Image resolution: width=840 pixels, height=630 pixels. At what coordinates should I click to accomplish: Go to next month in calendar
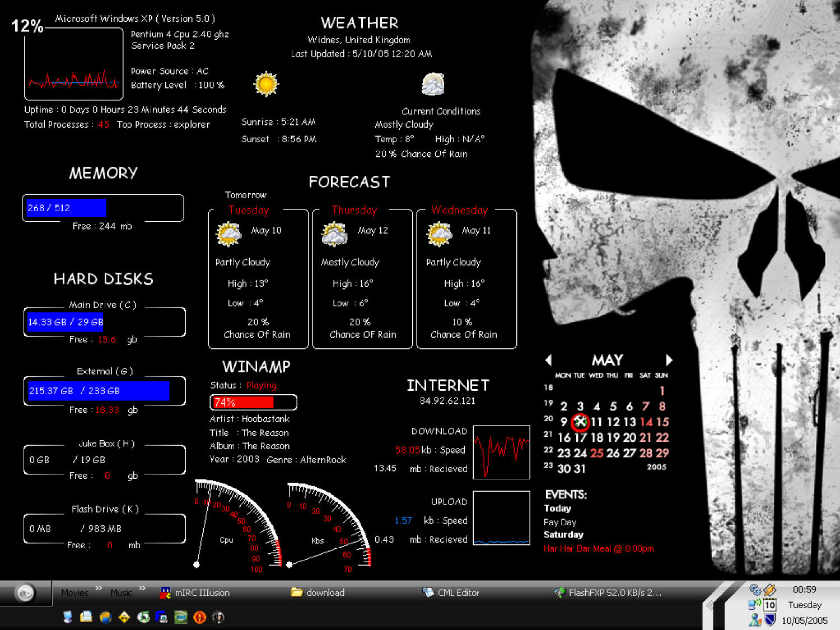click(x=669, y=360)
